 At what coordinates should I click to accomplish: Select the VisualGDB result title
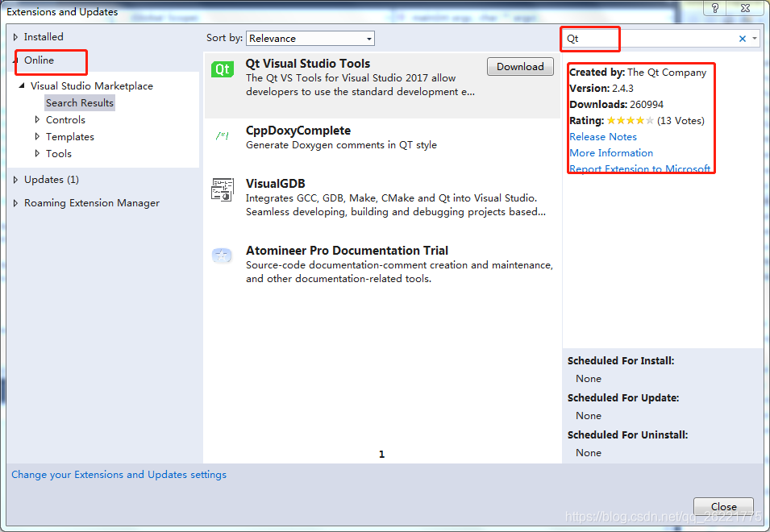pos(276,184)
